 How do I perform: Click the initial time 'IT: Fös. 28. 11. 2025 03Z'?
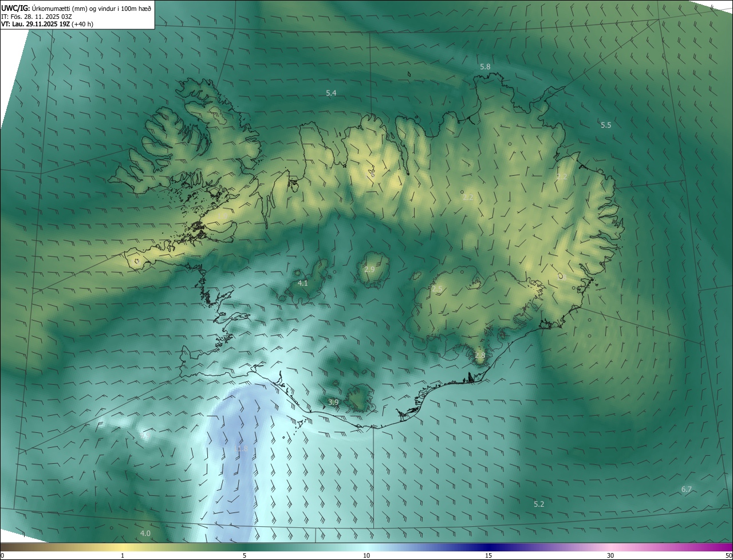click(x=36, y=16)
